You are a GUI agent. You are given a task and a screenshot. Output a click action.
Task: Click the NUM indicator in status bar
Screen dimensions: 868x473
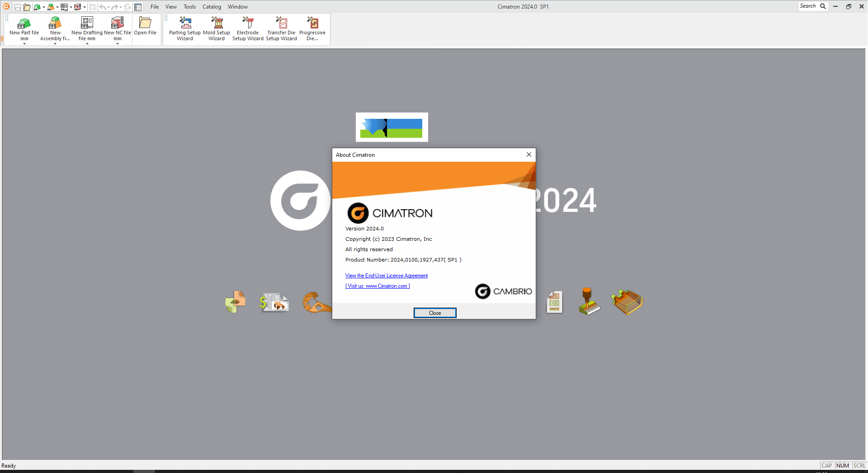pos(843,466)
